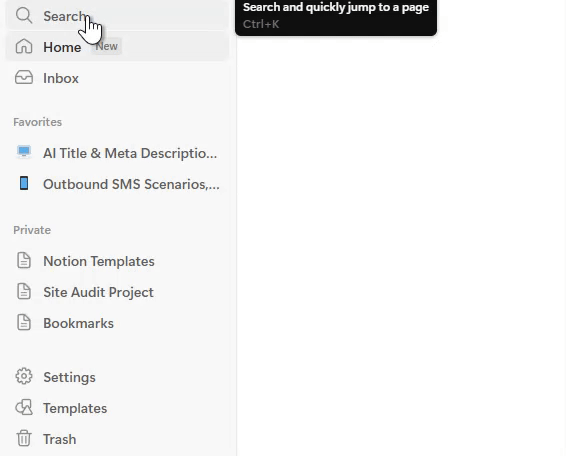Click the Inbox tray icon
The width and height of the screenshot is (566, 456).
24,78
